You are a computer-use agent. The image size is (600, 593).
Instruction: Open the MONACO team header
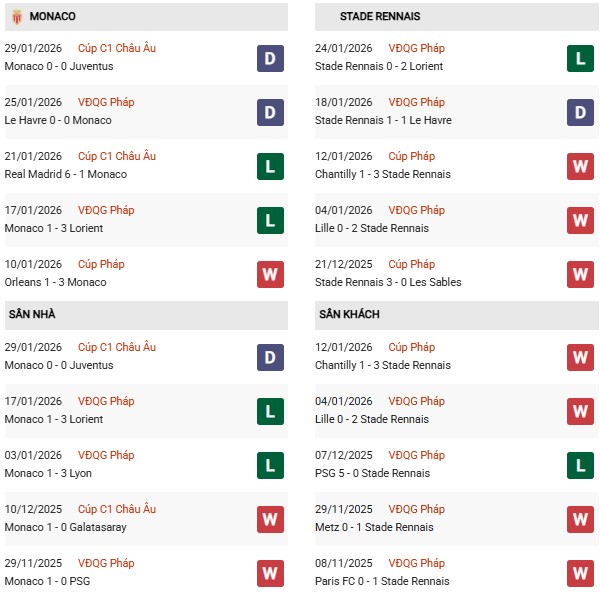(52, 17)
